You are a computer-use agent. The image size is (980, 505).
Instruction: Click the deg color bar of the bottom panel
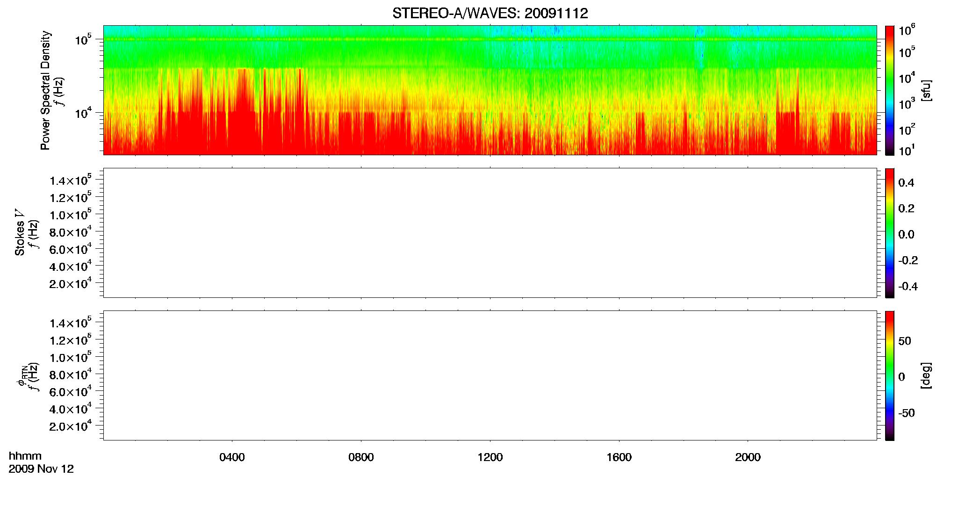tap(890, 375)
